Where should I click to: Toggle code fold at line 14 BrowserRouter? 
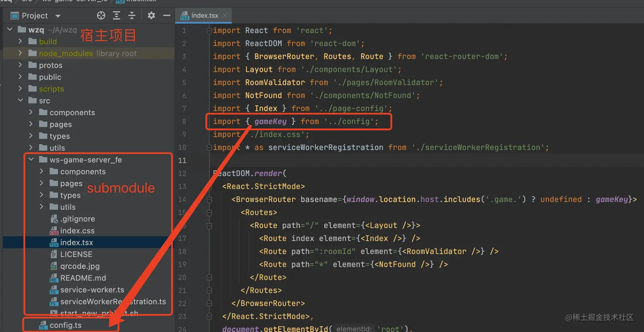[209, 199]
